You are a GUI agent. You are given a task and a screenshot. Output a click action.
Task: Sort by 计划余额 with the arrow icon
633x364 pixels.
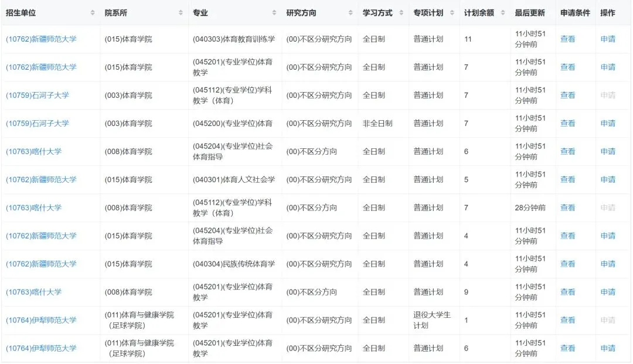[x=503, y=13]
